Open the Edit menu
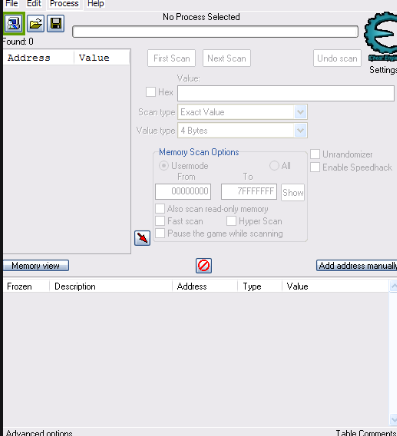This screenshot has height=436, width=397. tap(34, 4)
